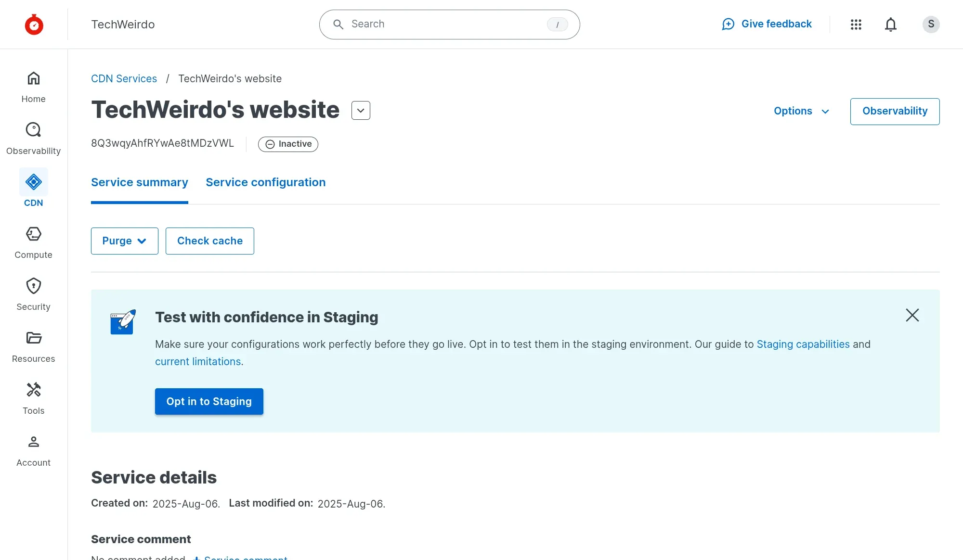
Task: Click the Service details heading
Action: point(154,477)
